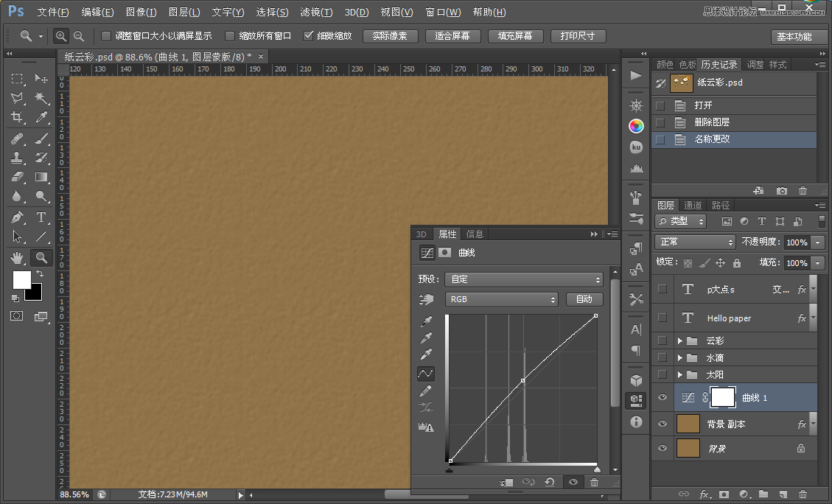The height and width of the screenshot is (504, 832).
Task: Select the Move tool
Action: coord(41,79)
